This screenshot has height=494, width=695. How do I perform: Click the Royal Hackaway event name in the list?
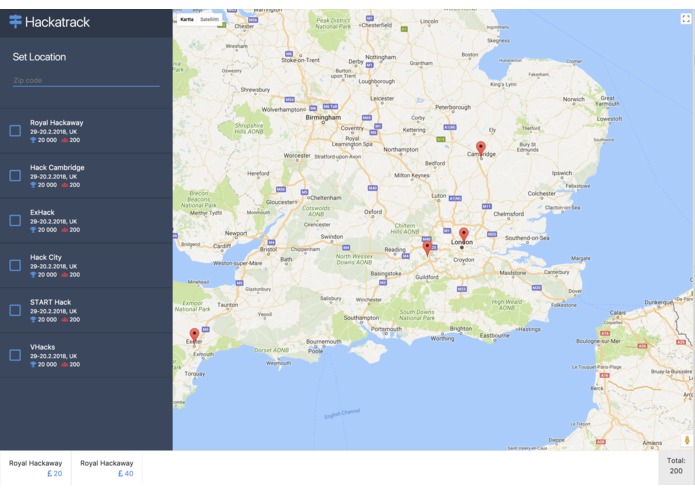57,123
